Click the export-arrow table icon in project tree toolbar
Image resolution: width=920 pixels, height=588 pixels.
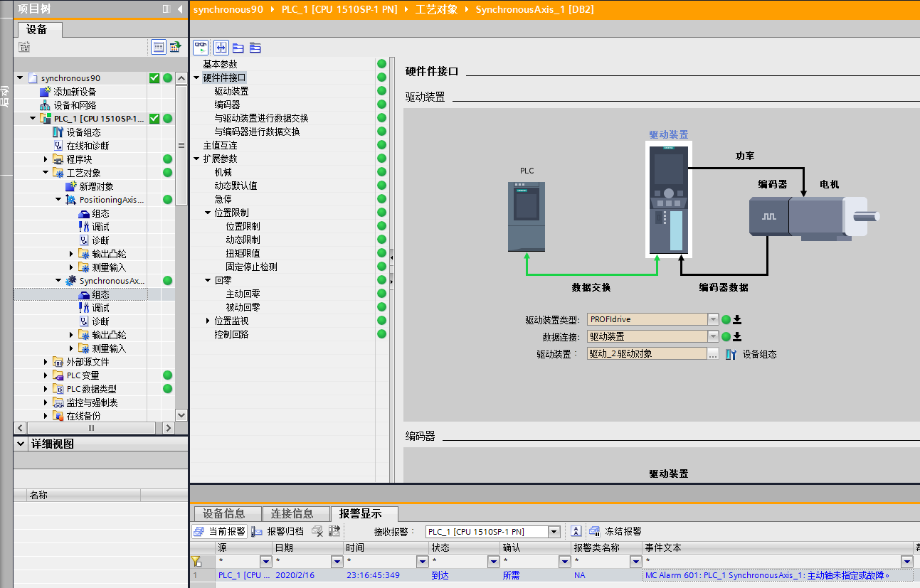(x=174, y=47)
